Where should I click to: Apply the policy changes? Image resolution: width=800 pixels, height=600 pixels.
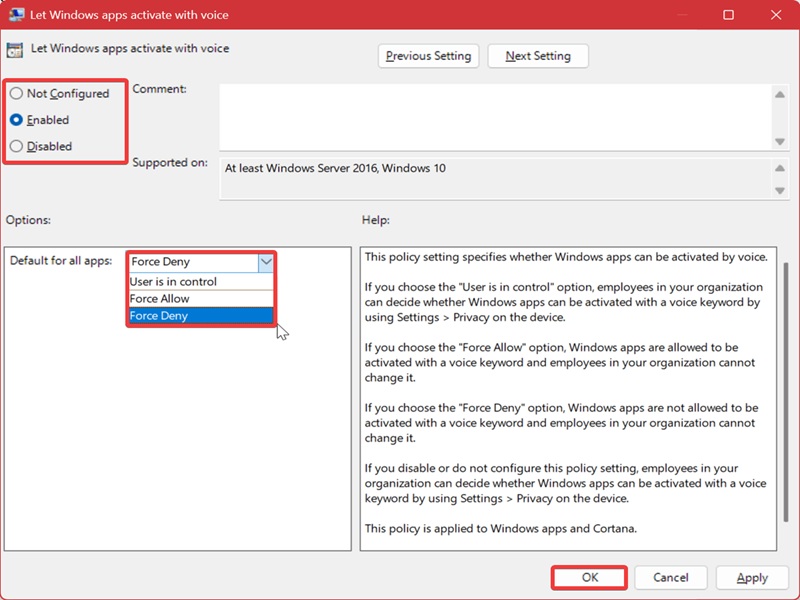point(752,578)
